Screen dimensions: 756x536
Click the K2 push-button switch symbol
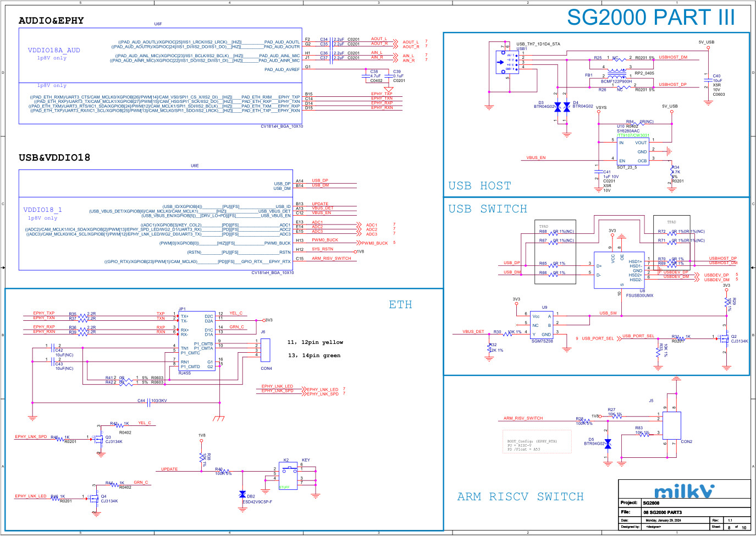coord(289,475)
